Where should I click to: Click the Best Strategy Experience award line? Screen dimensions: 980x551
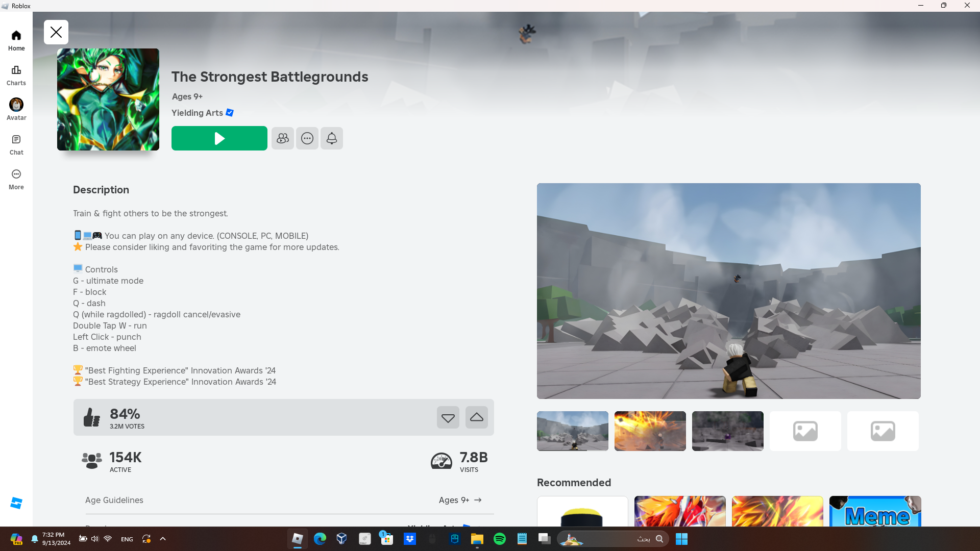(x=175, y=382)
